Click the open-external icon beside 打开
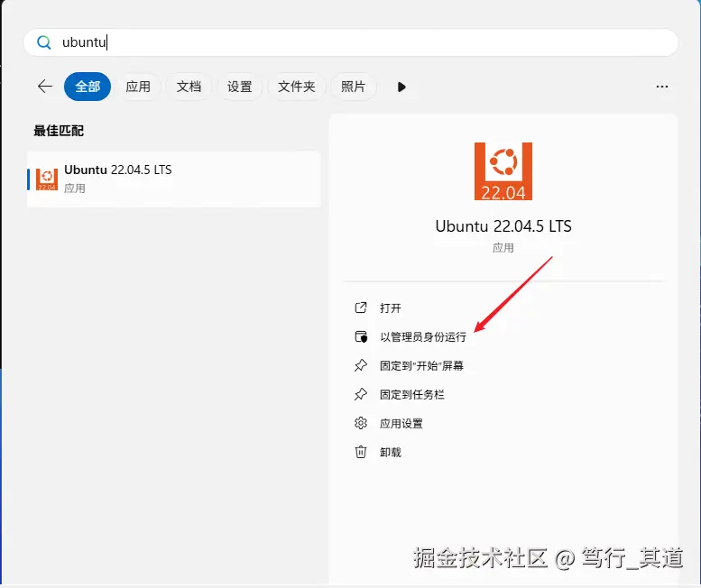 (x=361, y=308)
